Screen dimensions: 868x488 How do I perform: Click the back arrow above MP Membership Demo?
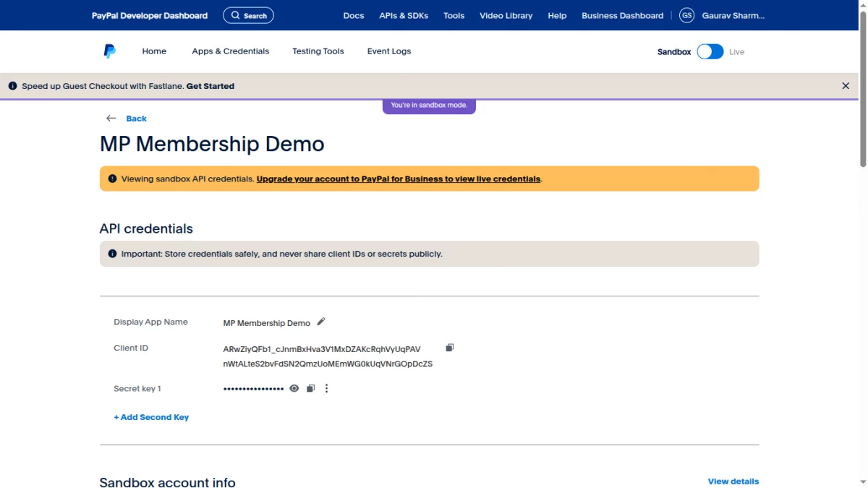(x=111, y=118)
